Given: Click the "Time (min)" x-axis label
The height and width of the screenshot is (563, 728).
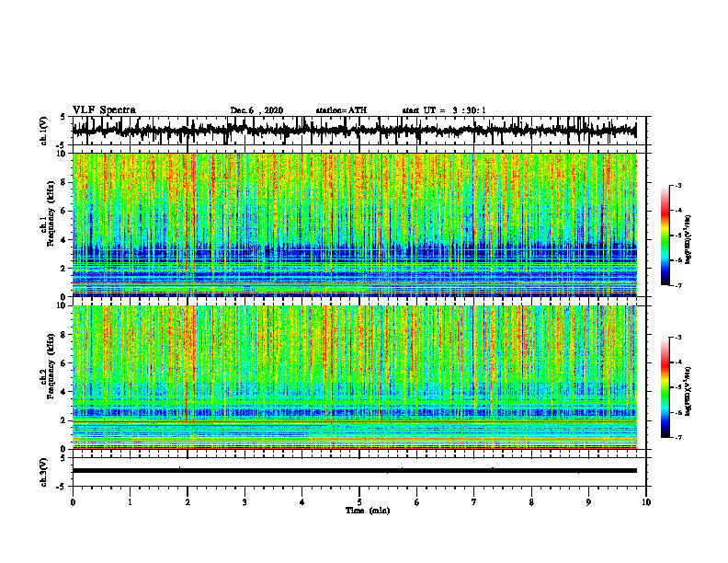Looking at the screenshot, I should pyautogui.click(x=368, y=511).
